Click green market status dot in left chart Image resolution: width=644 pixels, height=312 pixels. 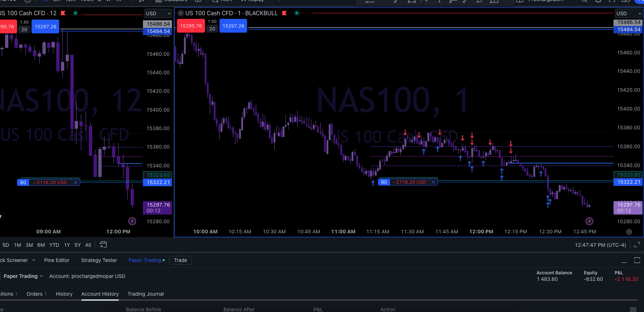coord(75,13)
